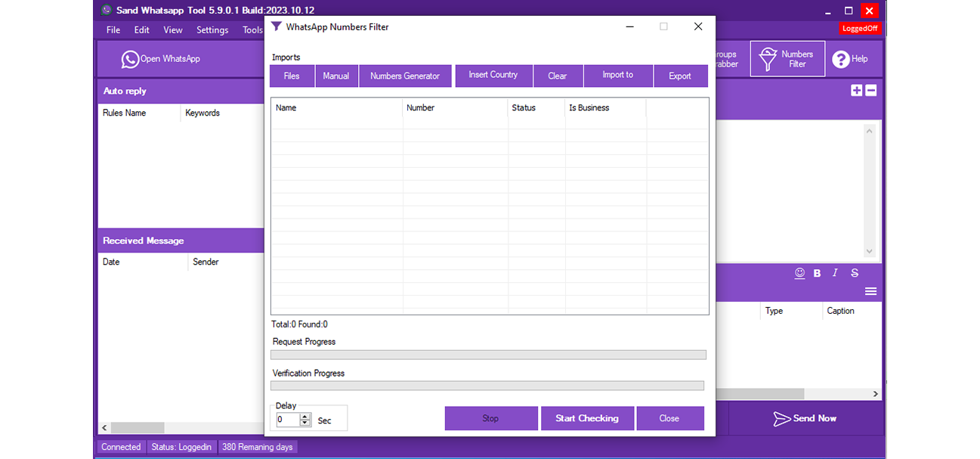Clear the numbers list

pos(558,76)
